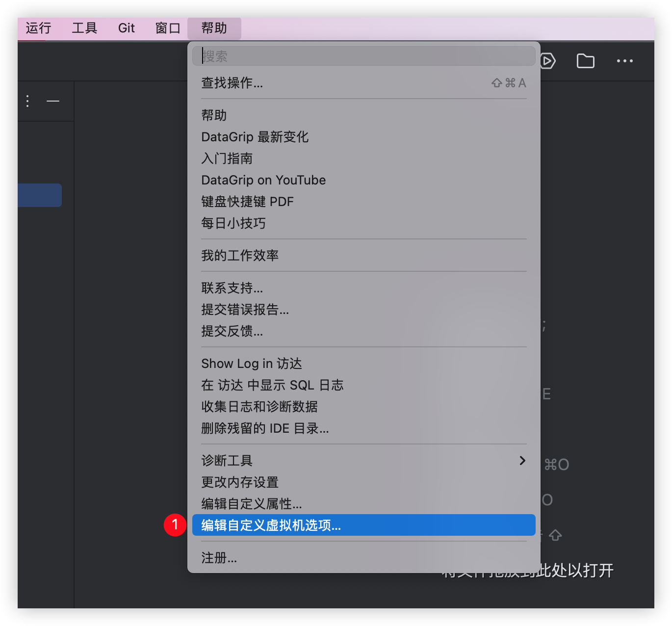
Task: Click 键盘快捷键 PDF
Action: click(247, 201)
